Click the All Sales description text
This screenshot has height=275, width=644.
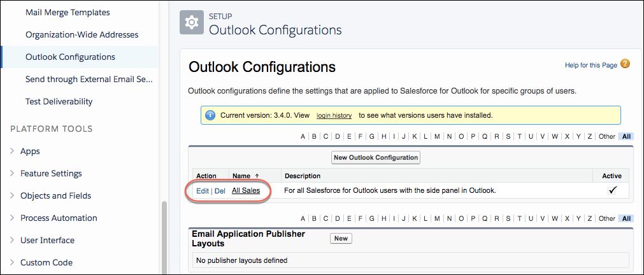pyautogui.click(x=390, y=190)
